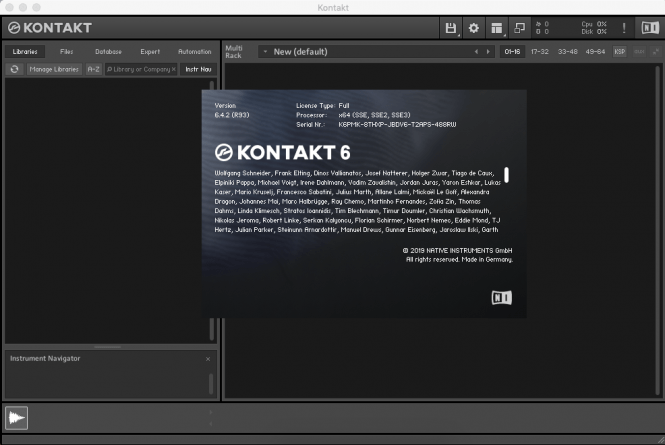This screenshot has width=665, height=445.
Task: Toggle the KSP multi script editor
Action: tap(619, 52)
